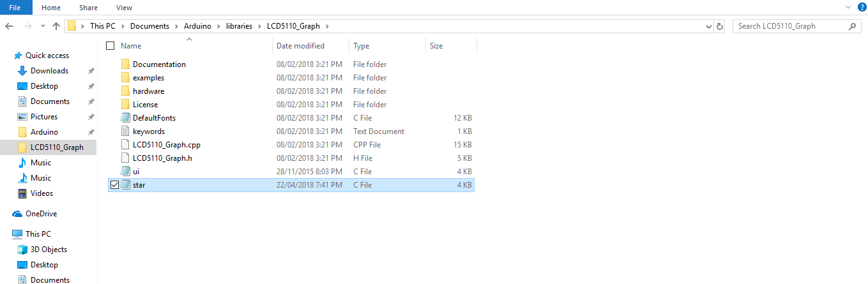Viewport: 868px width, 284px height.
Task: Click Arduino in the address path
Action: (x=197, y=26)
